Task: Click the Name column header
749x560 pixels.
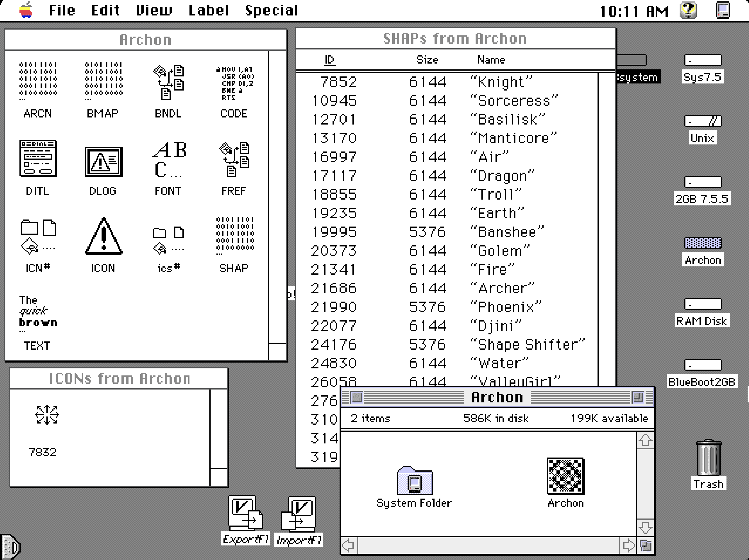Action: click(x=491, y=60)
